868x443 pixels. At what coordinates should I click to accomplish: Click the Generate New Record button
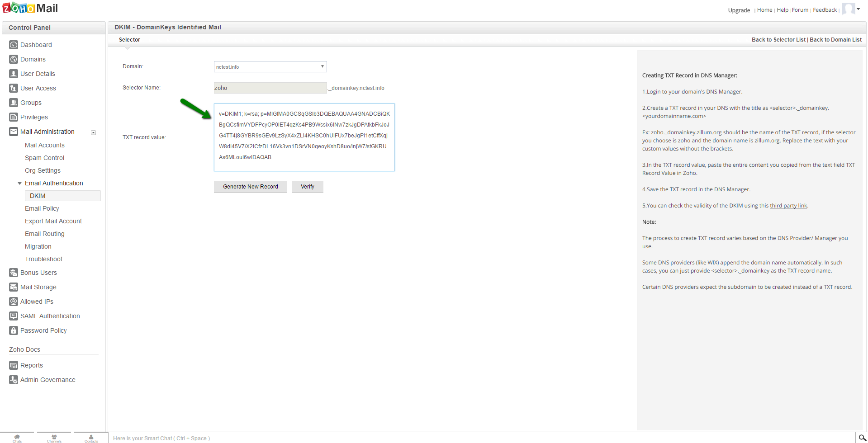click(x=251, y=187)
